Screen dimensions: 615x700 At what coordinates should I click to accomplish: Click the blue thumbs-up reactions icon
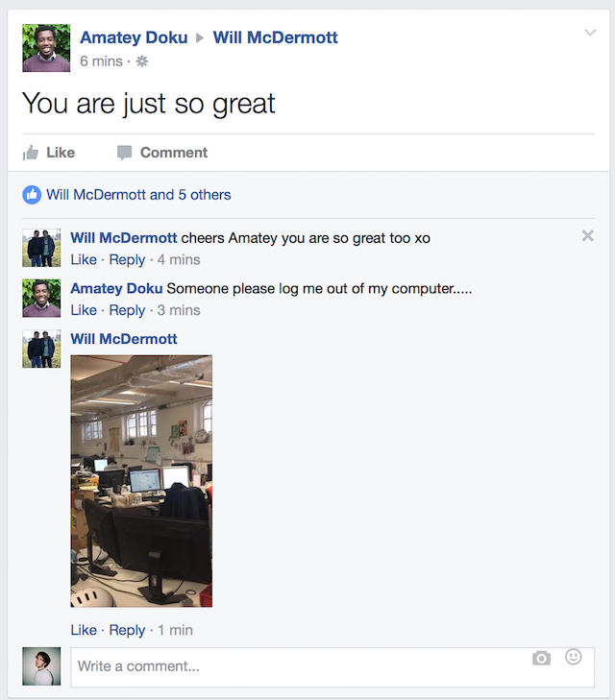point(32,195)
